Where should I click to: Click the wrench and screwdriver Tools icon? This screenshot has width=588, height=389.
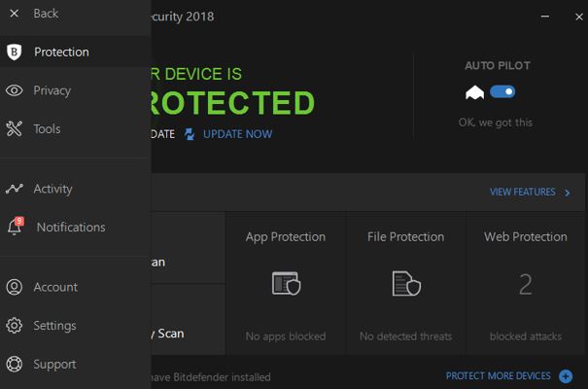click(15, 128)
